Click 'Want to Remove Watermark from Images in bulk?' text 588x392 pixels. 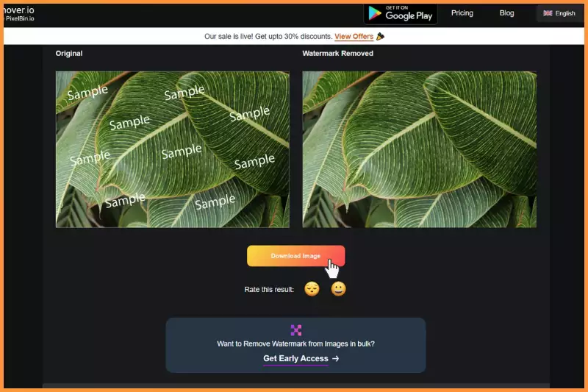point(295,343)
